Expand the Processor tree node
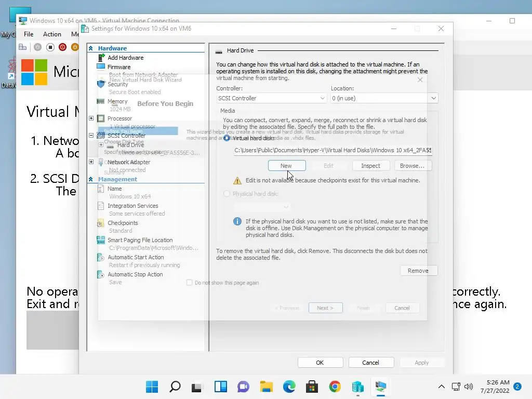 coord(91,118)
